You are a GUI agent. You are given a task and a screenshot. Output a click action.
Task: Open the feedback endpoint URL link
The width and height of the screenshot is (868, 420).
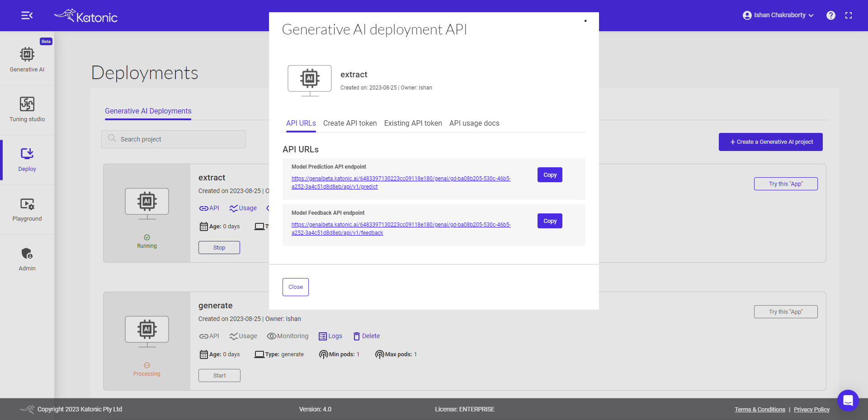[401, 229]
